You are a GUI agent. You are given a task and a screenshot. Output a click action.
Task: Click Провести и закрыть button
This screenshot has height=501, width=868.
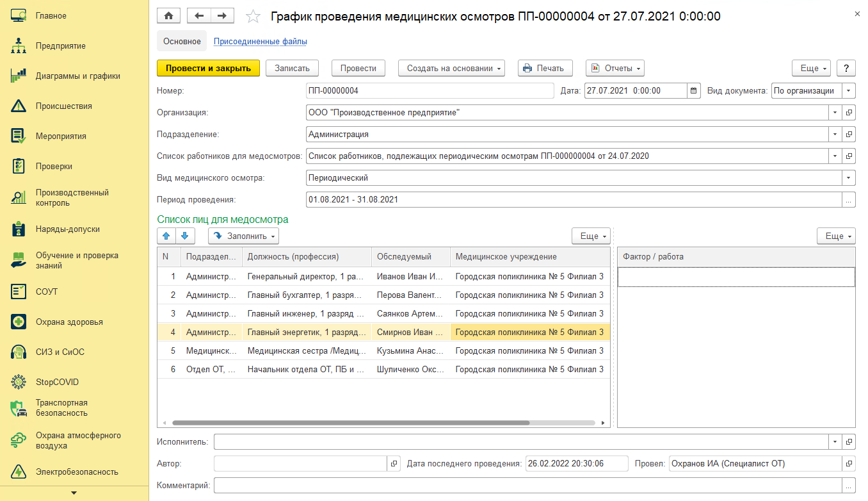[208, 68]
